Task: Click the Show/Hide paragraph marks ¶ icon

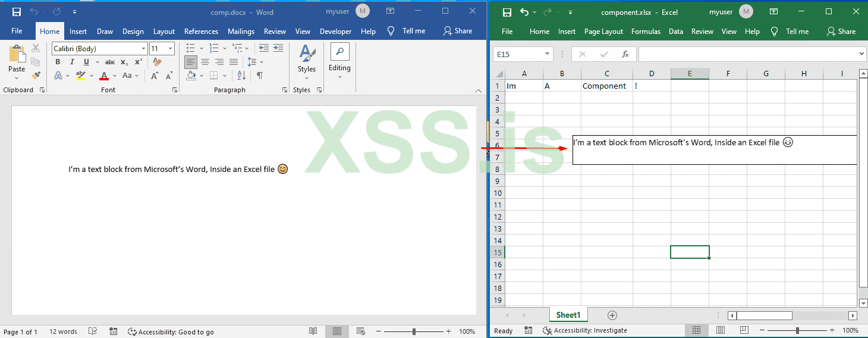Action: [x=259, y=76]
